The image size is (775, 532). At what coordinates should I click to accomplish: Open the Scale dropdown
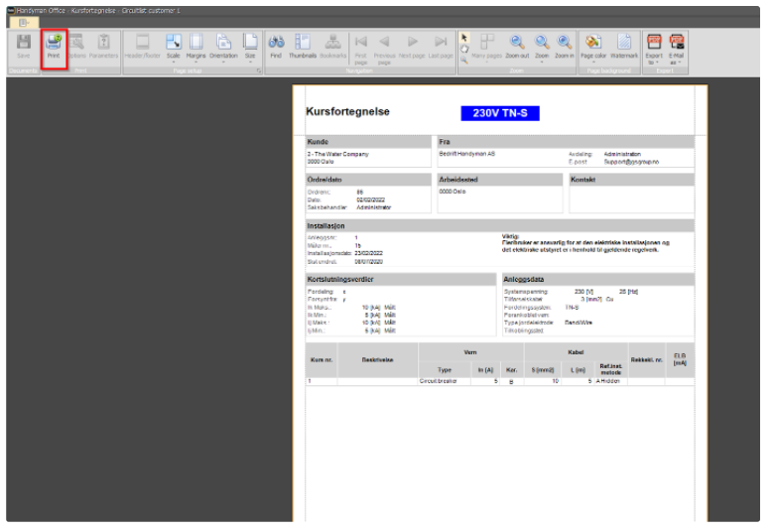pos(173,49)
